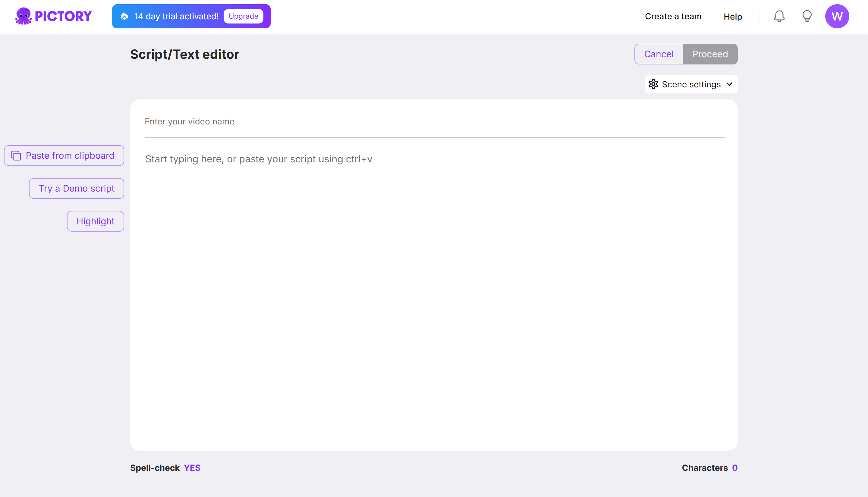Click the clipboard icon on Paste button
868x497 pixels.
[x=16, y=156]
